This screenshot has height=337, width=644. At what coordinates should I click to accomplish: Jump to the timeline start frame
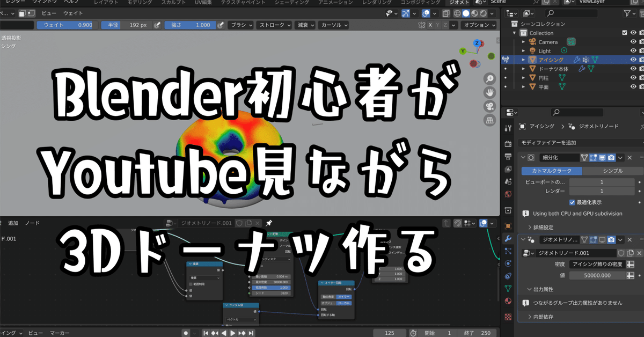206,333
